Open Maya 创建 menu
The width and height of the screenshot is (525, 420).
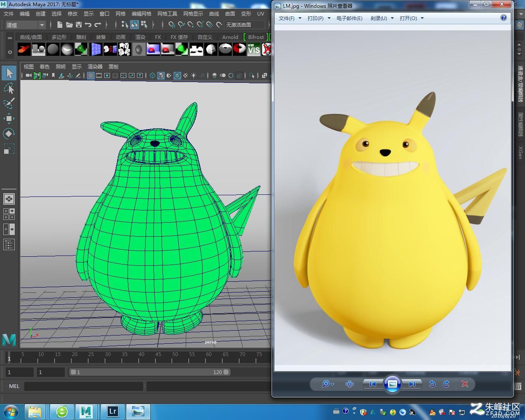(41, 14)
